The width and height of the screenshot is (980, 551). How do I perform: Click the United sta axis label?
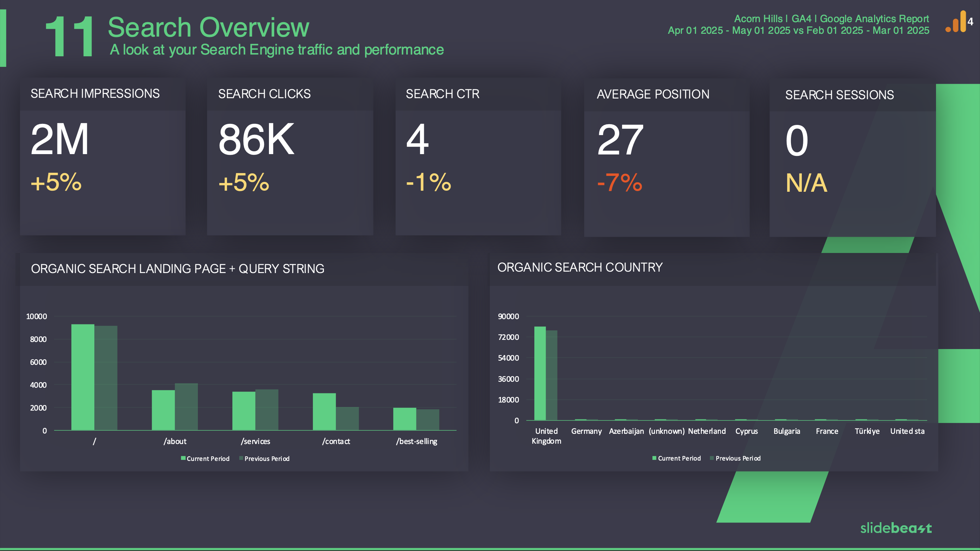[x=907, y=431]
